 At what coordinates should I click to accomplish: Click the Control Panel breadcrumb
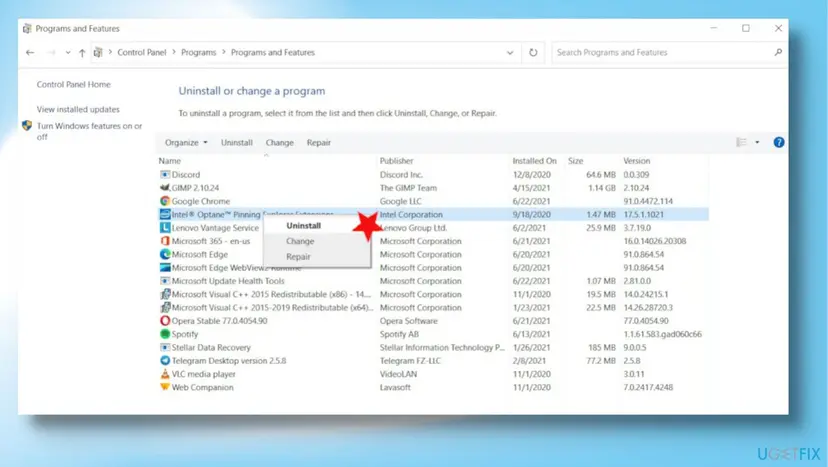pos(142,52)
